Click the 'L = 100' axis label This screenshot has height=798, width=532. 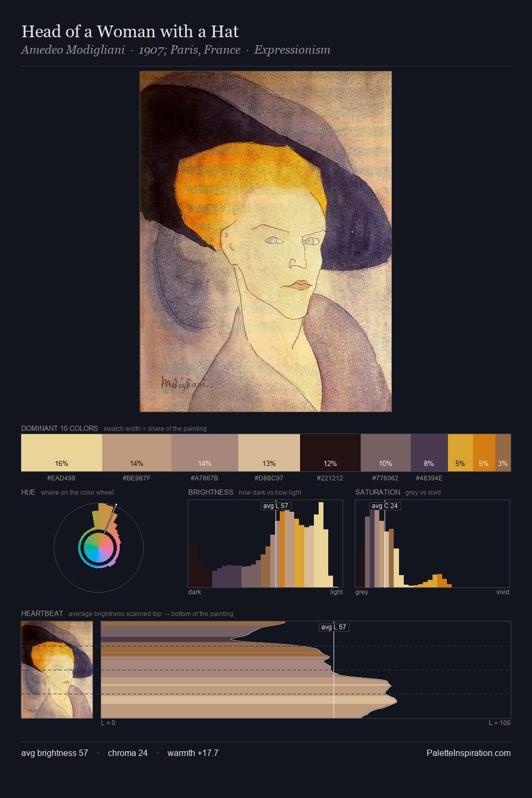[500, 723]
